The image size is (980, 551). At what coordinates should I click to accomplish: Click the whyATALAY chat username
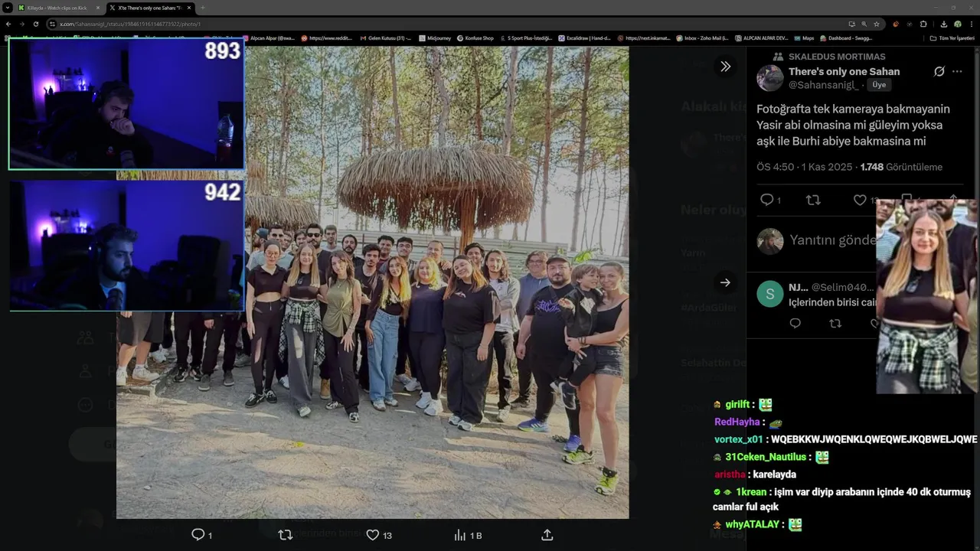point(753,524)
